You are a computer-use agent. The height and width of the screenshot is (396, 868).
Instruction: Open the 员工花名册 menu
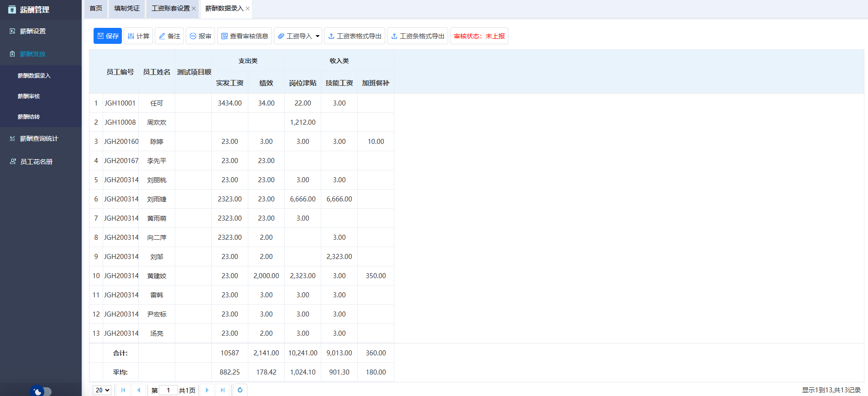(41, 161)
